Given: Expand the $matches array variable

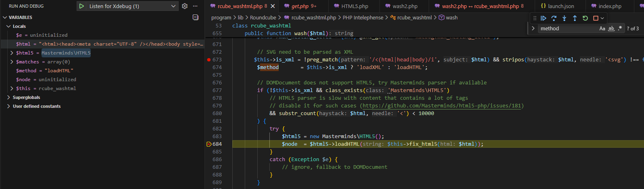Looking at the screenshot, I should pyautogui.click(x=12, y=62).
